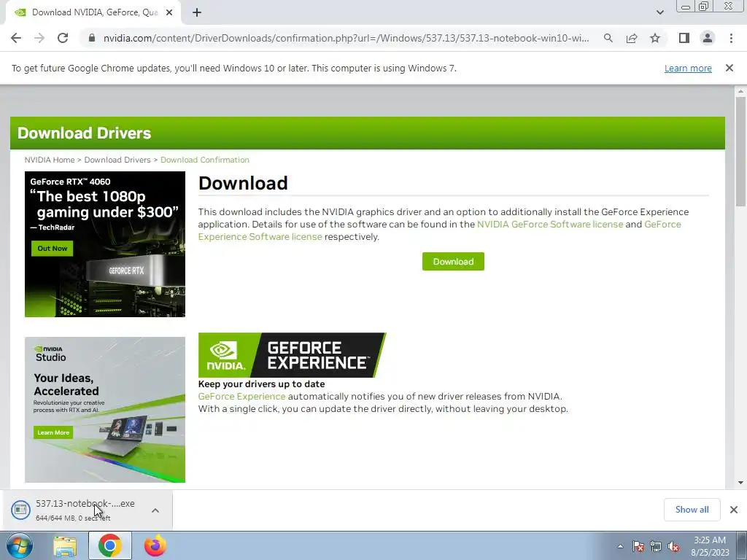Click the GeForce Experience logo banner
This screenshot has width=747, height=560.
[x=292, y=355]
